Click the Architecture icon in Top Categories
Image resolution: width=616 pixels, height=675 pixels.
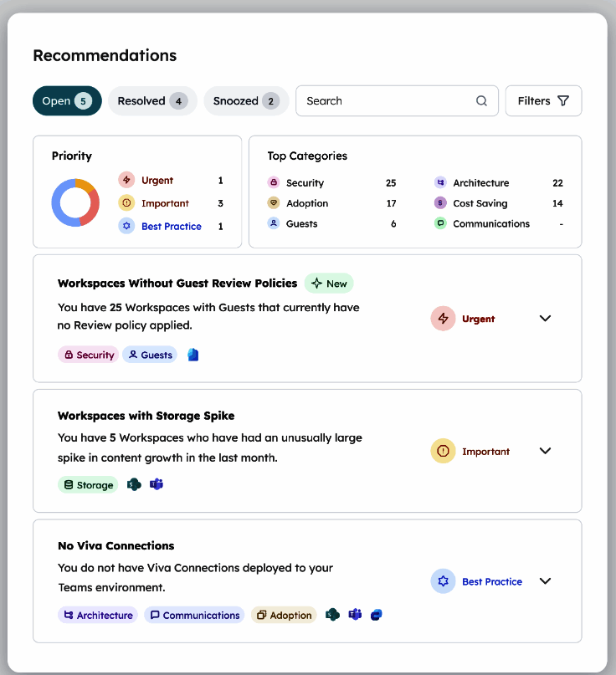pyautogui.click(x=440, y=182)
